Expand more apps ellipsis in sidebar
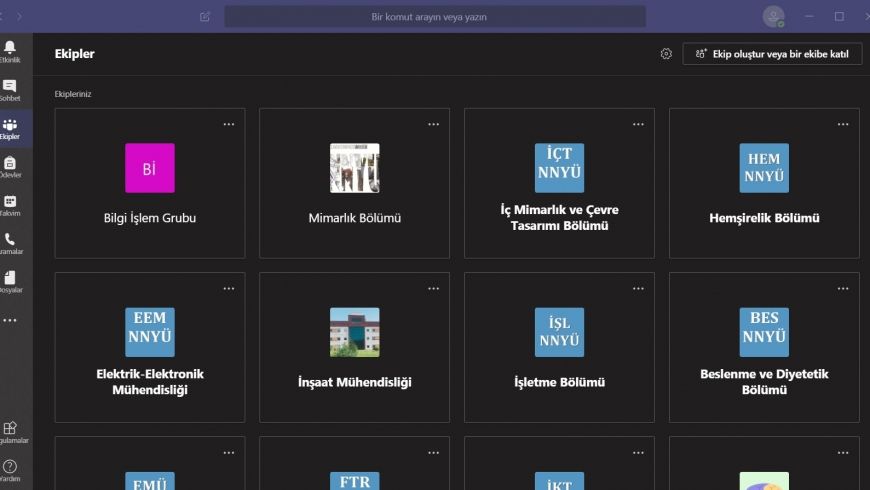Screen dimensions: 870x490 point(10,320)
